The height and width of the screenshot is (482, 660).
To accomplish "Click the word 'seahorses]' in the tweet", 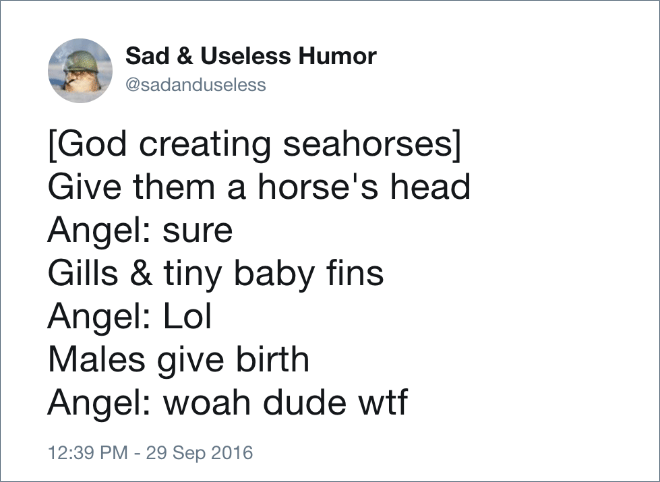I will [373, 144].
